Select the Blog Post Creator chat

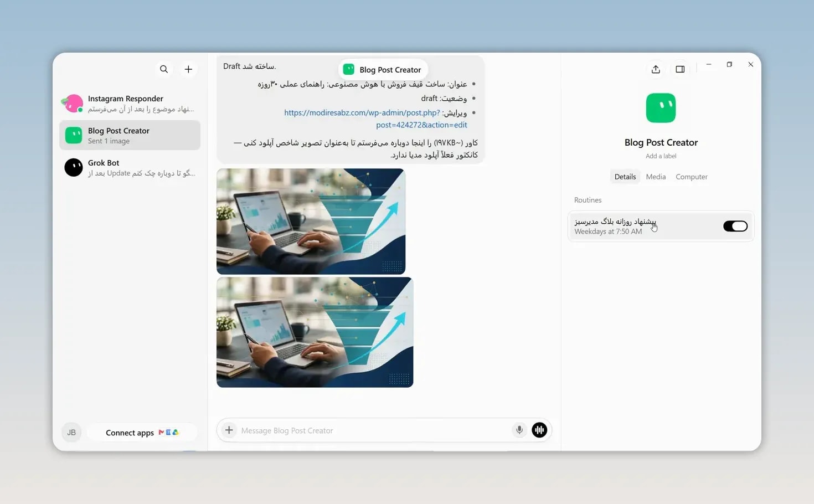(x=130, y=136)
